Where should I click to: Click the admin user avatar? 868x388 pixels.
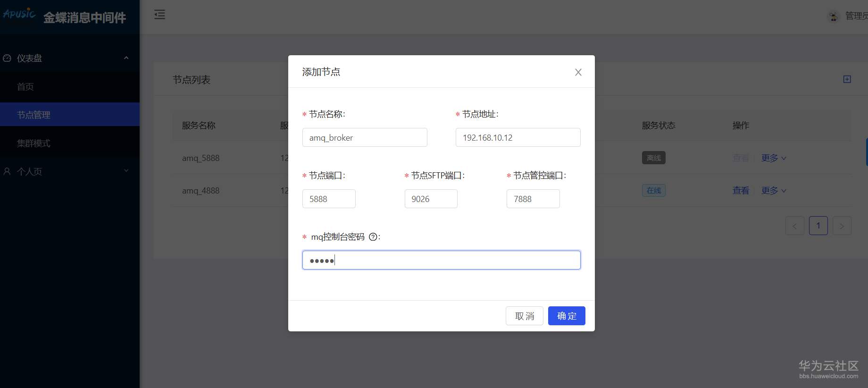[x=834, y=17]
